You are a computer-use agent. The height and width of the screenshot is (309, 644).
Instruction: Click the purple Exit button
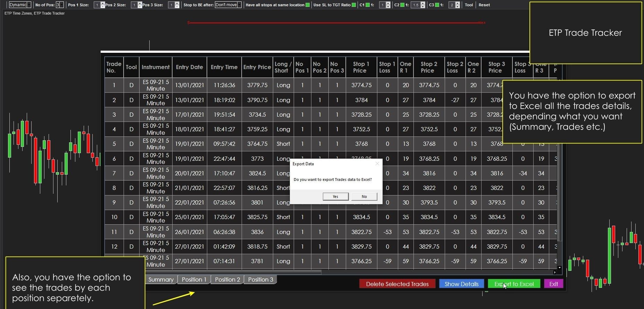tap(553, 284)
